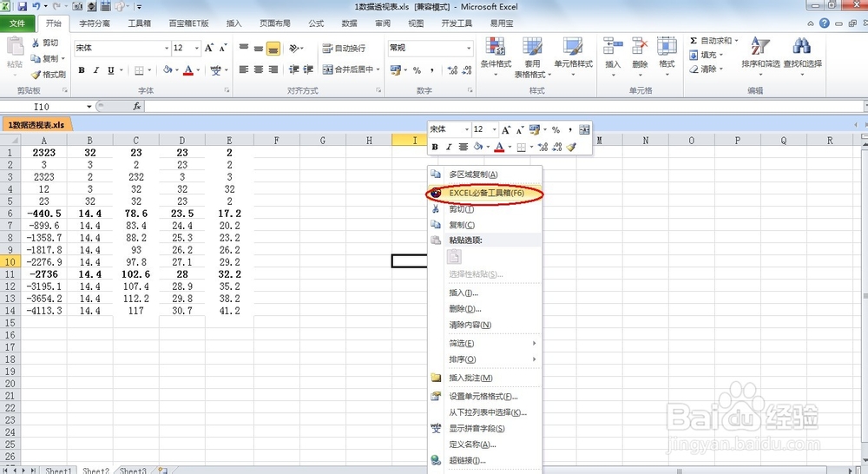Click the ribbon increase indent icon
Image resolution: width=868 pixels, height=474 pixels.
point(308,69)
